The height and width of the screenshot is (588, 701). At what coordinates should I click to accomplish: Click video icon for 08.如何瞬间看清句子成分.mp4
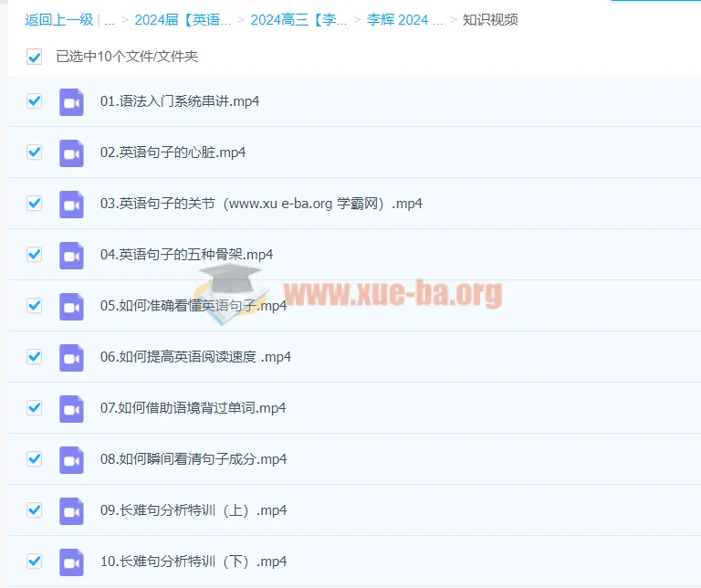(x=71, y=459)
